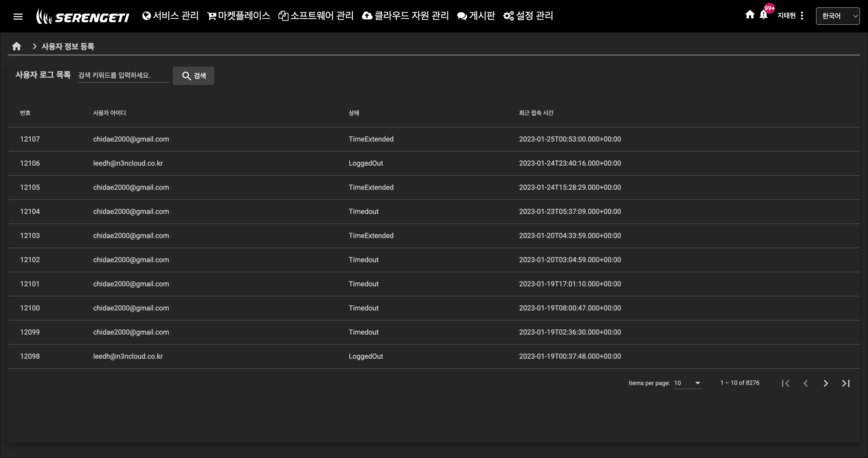Go to the first page of results
The image size is (868, 458).
(785, 383)
